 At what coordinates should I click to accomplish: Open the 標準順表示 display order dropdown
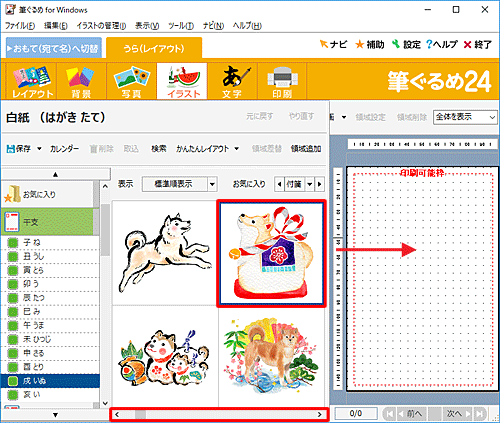click(180, 184)
